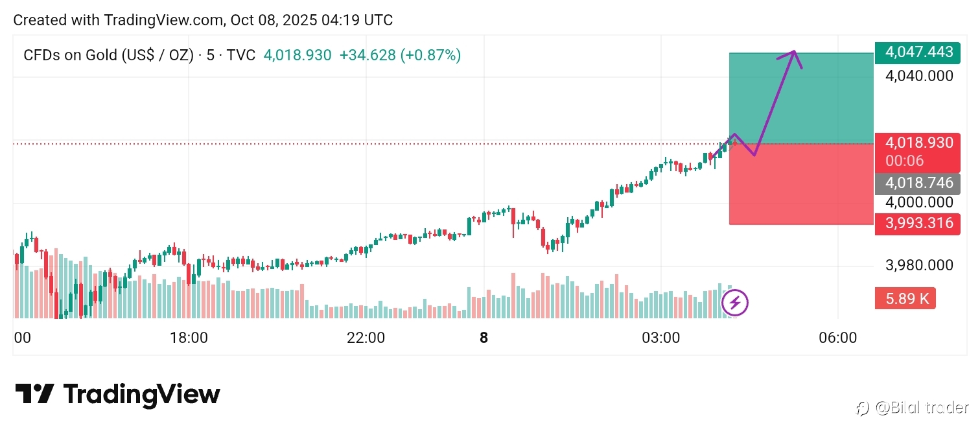Click the Xueqiu watermark icon near Bilal trader
Screen dimensions: 980x433
coord(862,408)
